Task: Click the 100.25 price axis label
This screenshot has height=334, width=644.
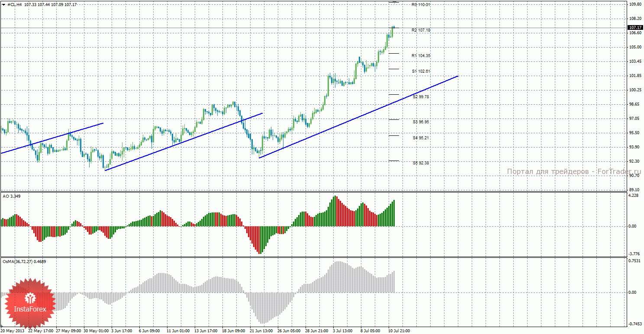Action: 634,90
